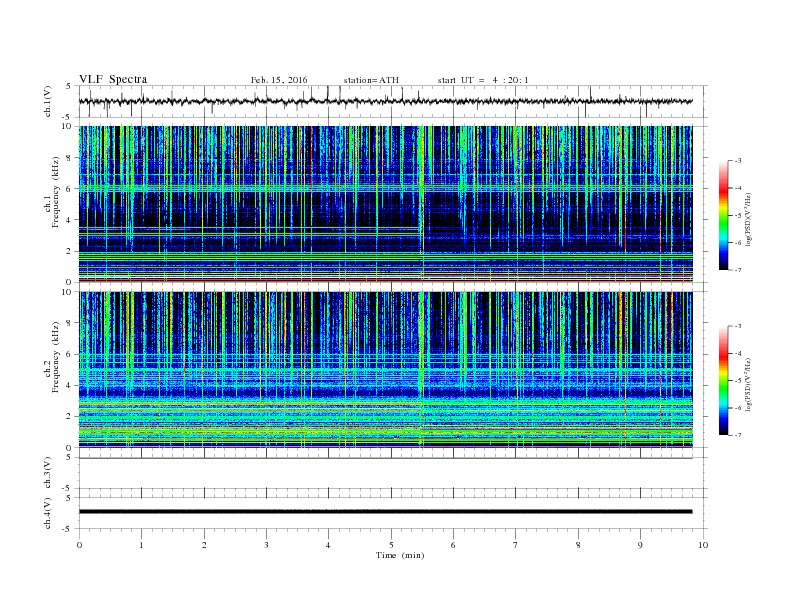Click the ch.1 voltage waveform trace
This screenshot has width=792, height=612.
pyautogui.click(x=385, y=101)
